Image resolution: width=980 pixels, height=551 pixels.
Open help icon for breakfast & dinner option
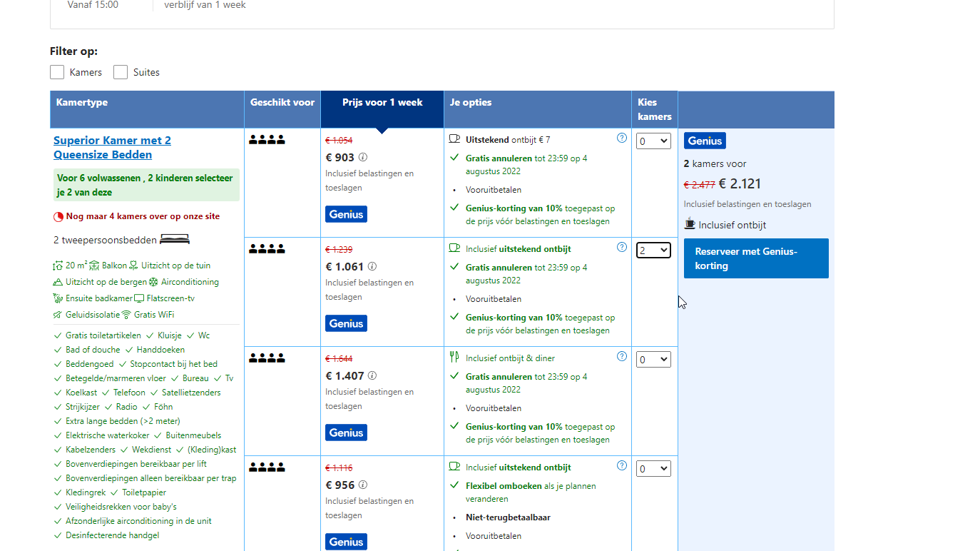pyautogui.click(x=622, y=357)
